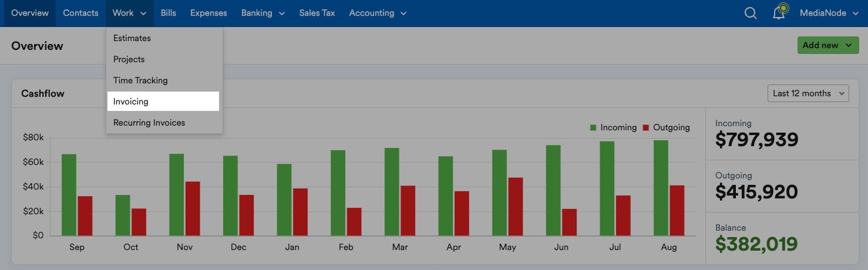Open the Bills tab
Image resolution: width=868 pixels, height=270 pixels.
tap(169, 13)
